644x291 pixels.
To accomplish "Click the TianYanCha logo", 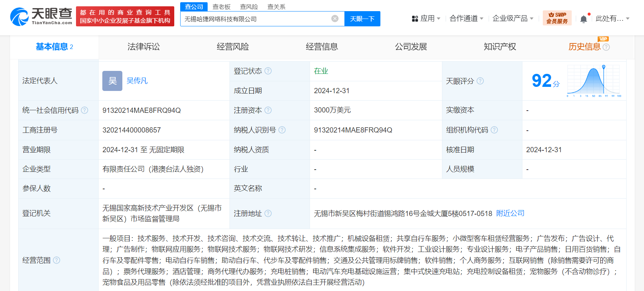I will click(41, 17).
